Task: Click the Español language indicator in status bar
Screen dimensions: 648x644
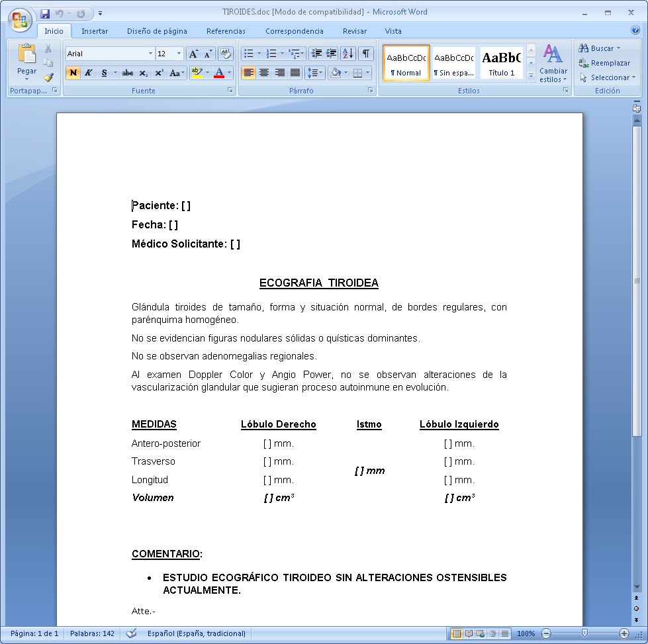Action: pyautogui.click(x=196, y=633)
